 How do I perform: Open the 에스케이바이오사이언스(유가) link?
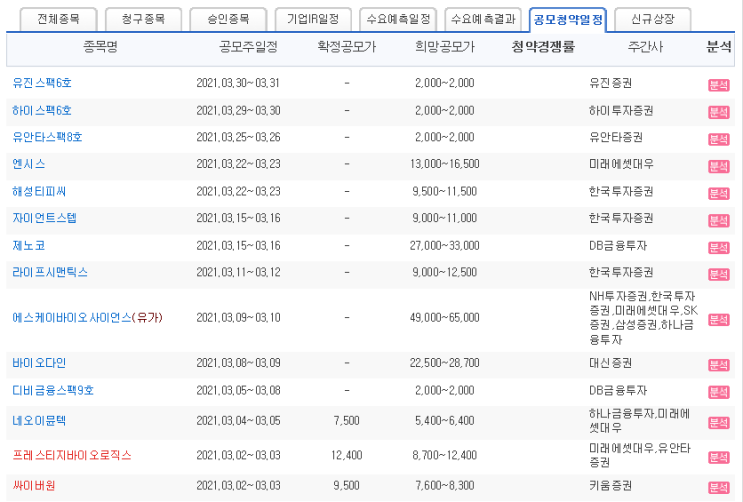click(87, 318)
